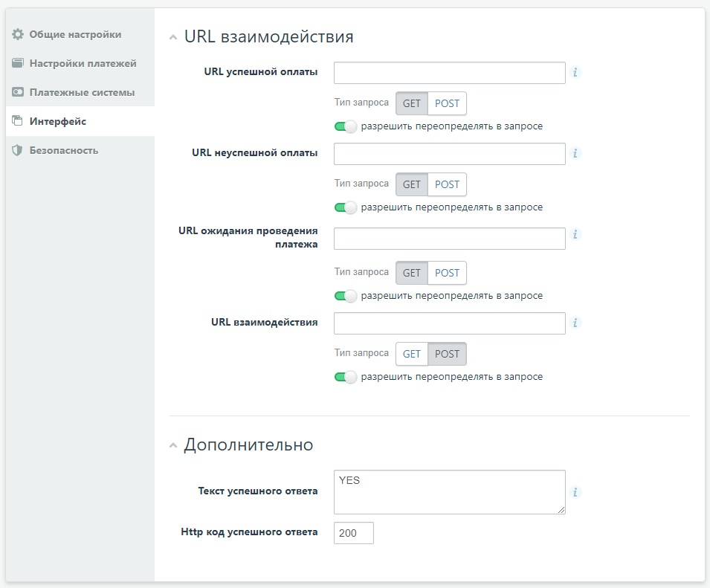710x588 pixels.
Task: Collapse the Дополнительно section
Action: 173,446
